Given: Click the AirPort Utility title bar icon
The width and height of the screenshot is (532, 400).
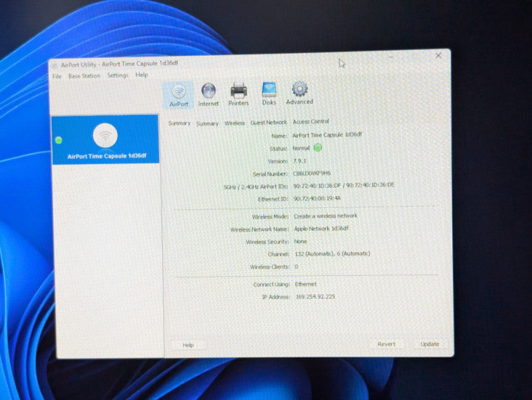Looking at the screenshot, I should tap(55, 65).
